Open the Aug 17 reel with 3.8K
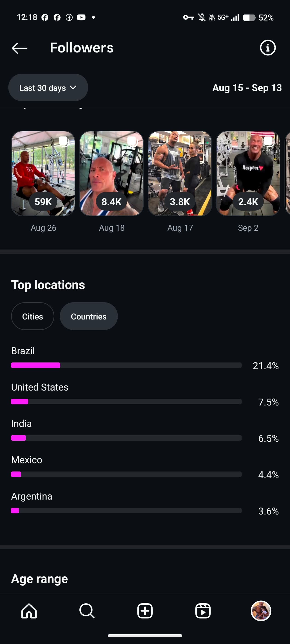This screenshot has width=290, height=644. point(180,173)
